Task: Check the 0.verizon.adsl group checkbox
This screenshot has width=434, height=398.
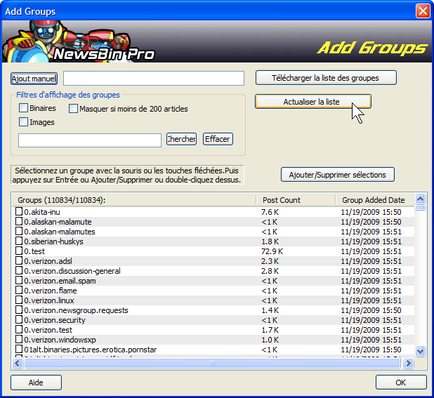Action: tap(19, 261)
